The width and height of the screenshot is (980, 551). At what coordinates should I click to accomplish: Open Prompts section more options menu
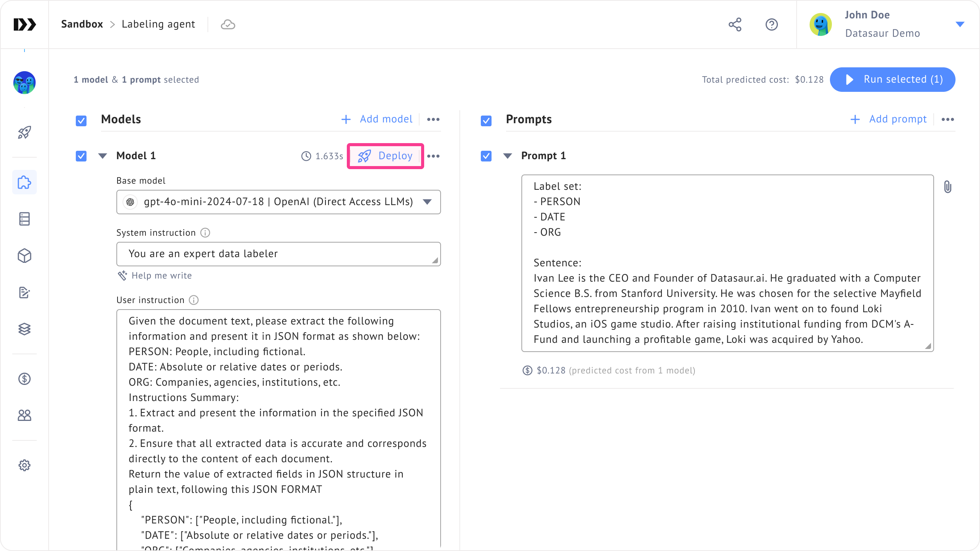coord(947,119)
